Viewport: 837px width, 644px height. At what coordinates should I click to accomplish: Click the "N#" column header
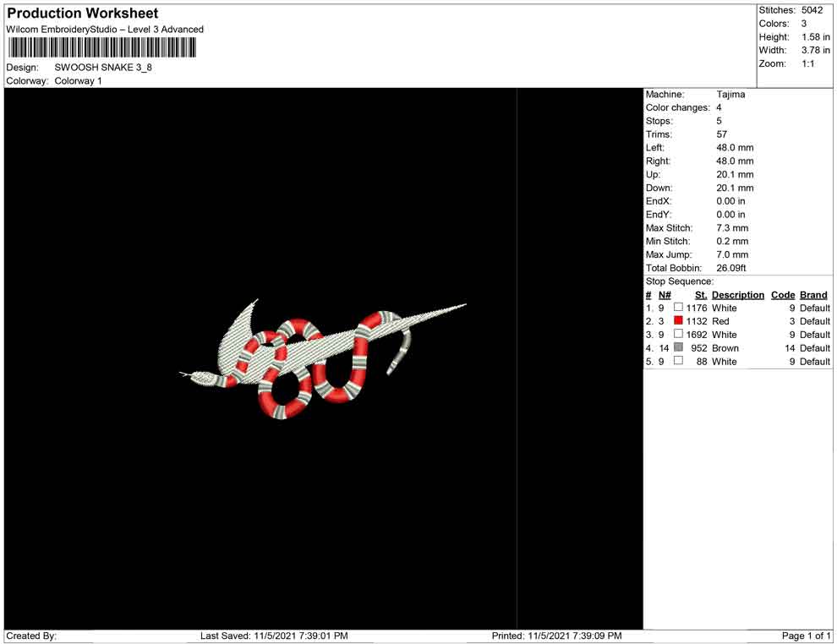[x=665, y=295]
